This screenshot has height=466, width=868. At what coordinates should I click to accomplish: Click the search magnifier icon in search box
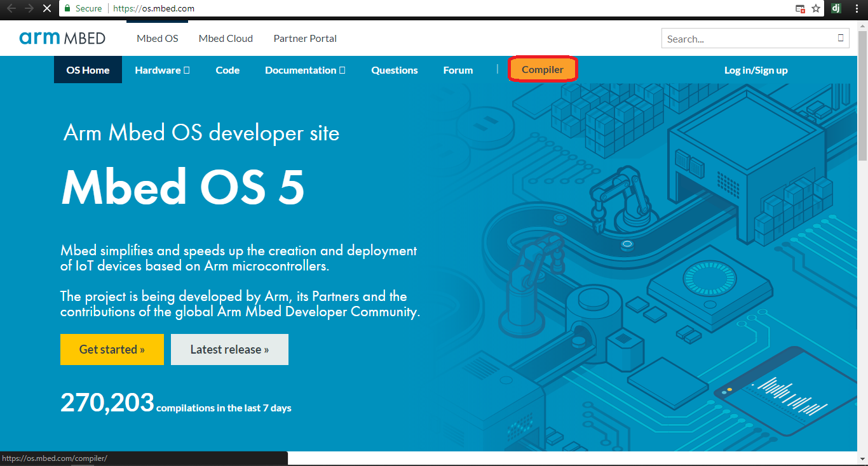pos(841,38)
